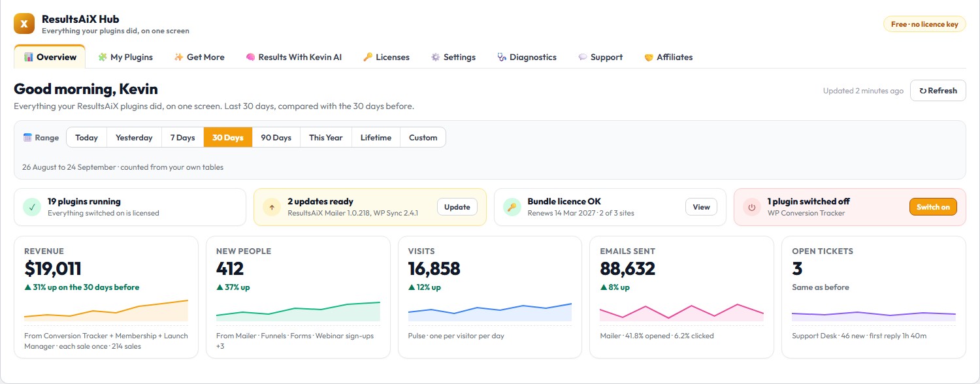
Task: Click the puzzle piece icon on My Plugins
Action: tap(103, 57)
